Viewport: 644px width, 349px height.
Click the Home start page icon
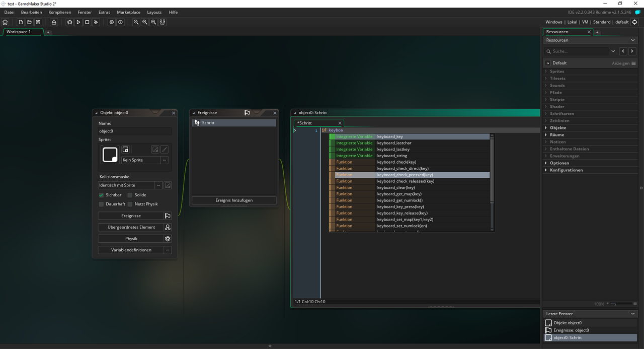tap(5, 22)
